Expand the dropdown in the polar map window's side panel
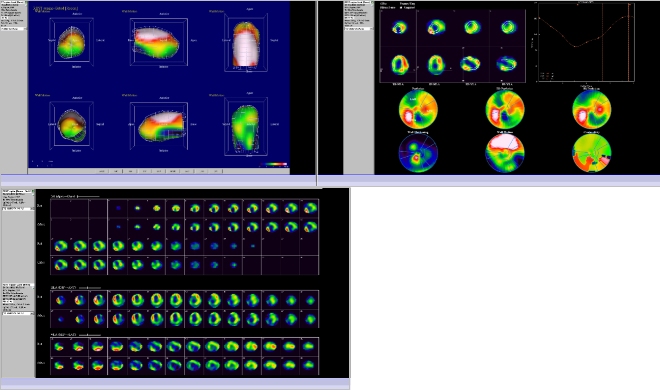The image size is (660, 390). [x=359, y=29]
